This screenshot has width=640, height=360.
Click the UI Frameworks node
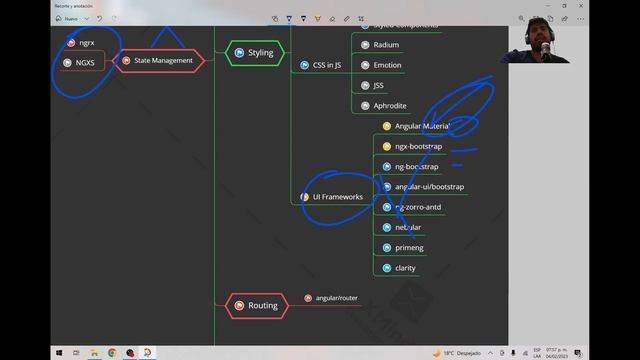[x=332, y=197]
